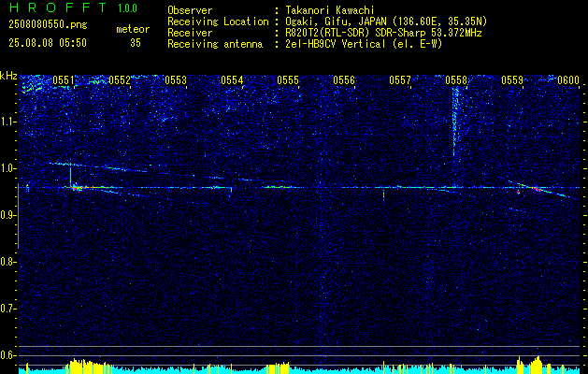
Task: Click the vertical echo streak below 0558
Action: pos(455,122)
